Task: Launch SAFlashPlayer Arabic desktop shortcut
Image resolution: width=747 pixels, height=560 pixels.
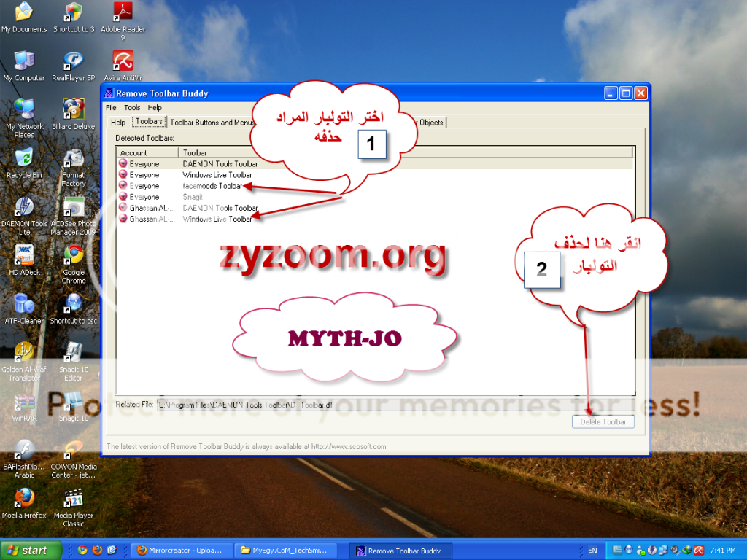Action: point(24,459)
